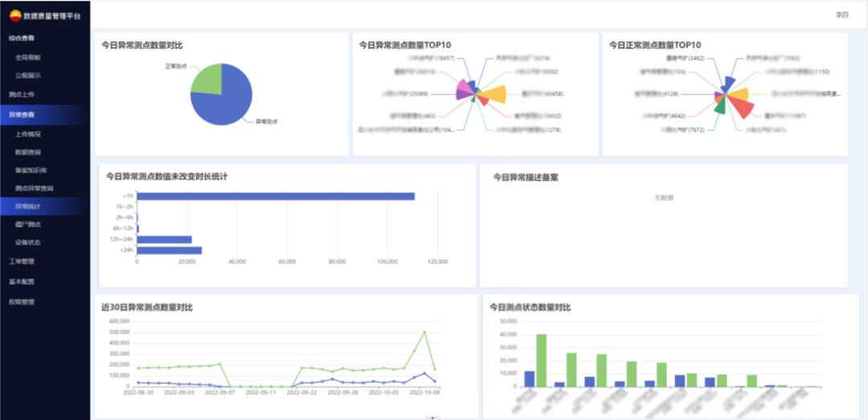Expand the 权限管理 menu
The width and height of the screenshot is (868, 420).
click(x=22, y=303)
